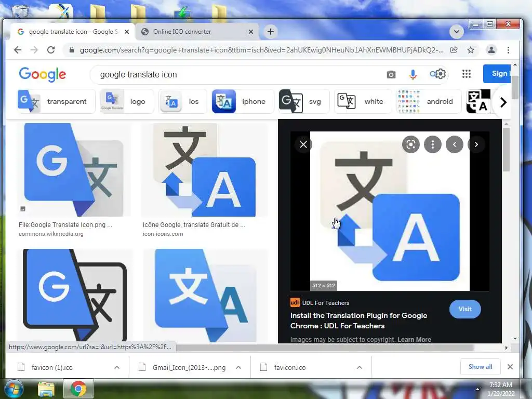Click the address bar URL
This screenshot has height=399, width=532.
point(261,50)
